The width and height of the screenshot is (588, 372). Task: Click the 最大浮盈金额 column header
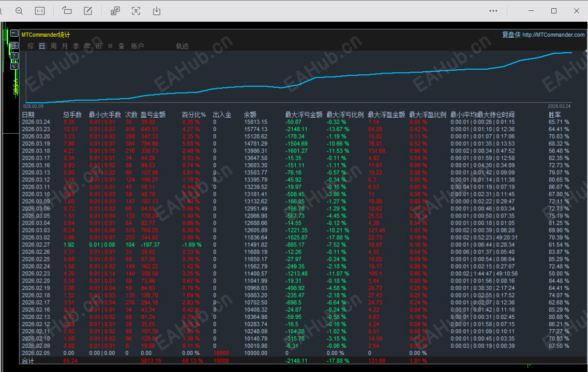coord(386,115)
